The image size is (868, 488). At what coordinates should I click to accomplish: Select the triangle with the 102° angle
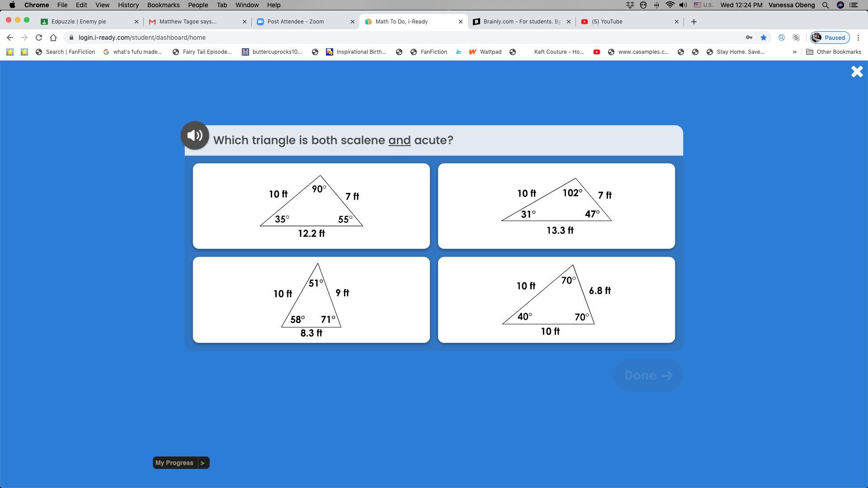556,206
